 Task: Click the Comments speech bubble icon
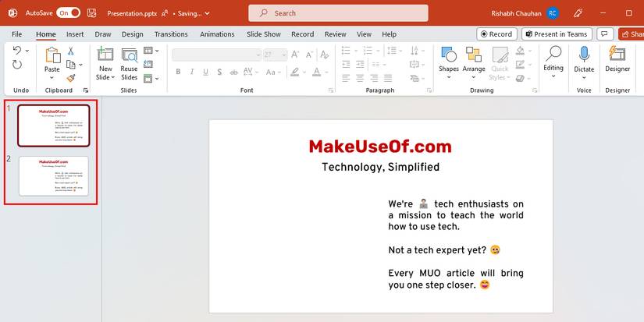point(604,34)
